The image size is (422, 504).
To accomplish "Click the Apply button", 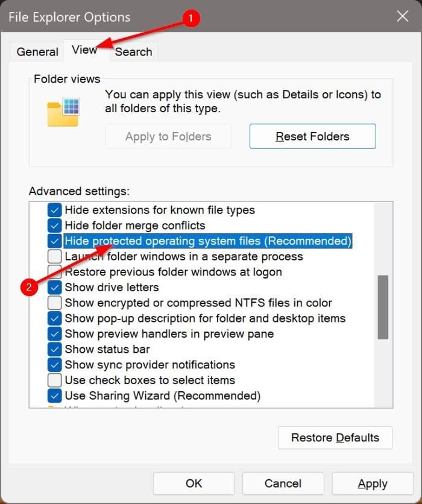I will pos(373,484).
